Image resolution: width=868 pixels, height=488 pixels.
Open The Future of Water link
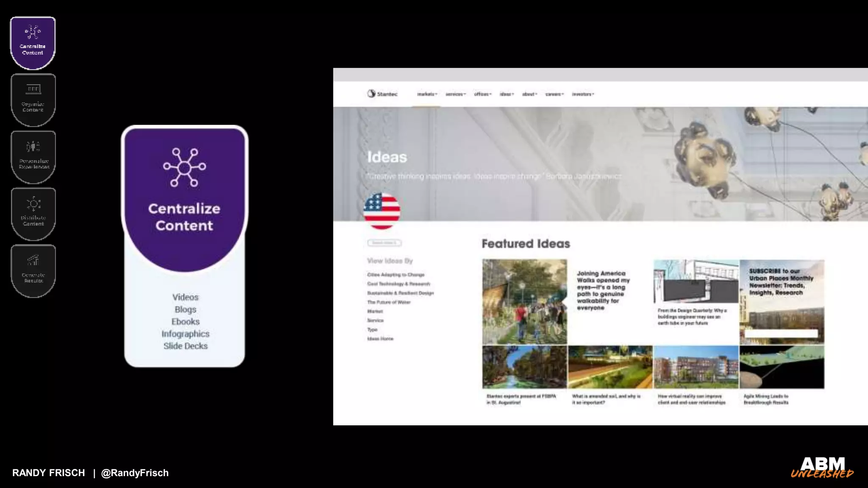tap(389, 302)
